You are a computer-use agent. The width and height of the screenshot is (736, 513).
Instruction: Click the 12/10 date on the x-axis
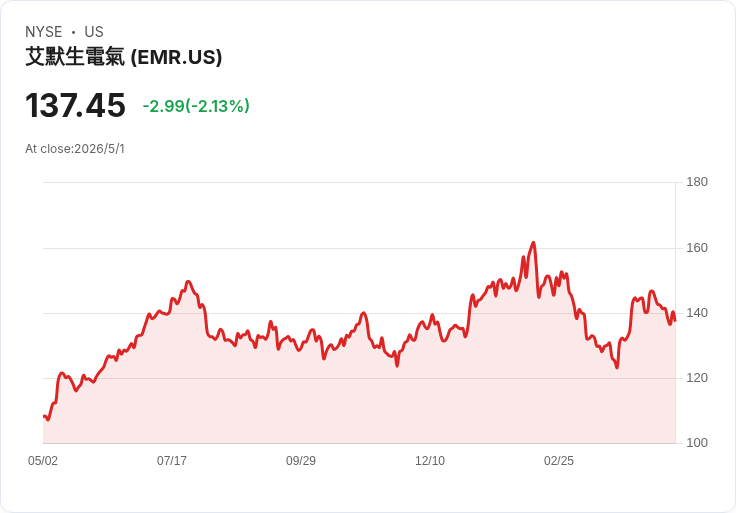(x=430, y=461)
